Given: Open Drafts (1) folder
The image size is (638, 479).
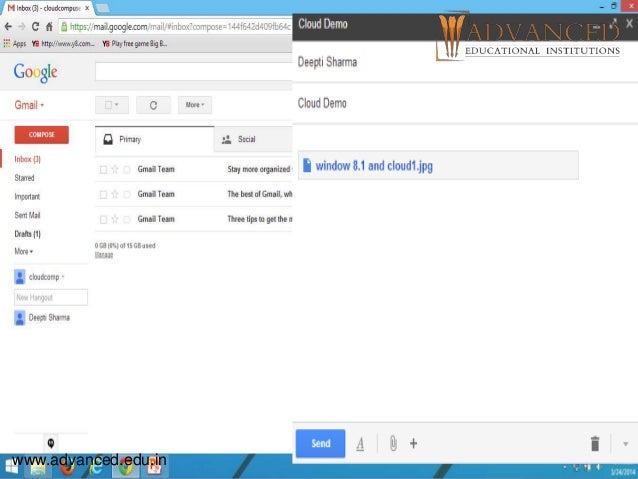Looking at the screenshot, I should [x=28, y=234].
